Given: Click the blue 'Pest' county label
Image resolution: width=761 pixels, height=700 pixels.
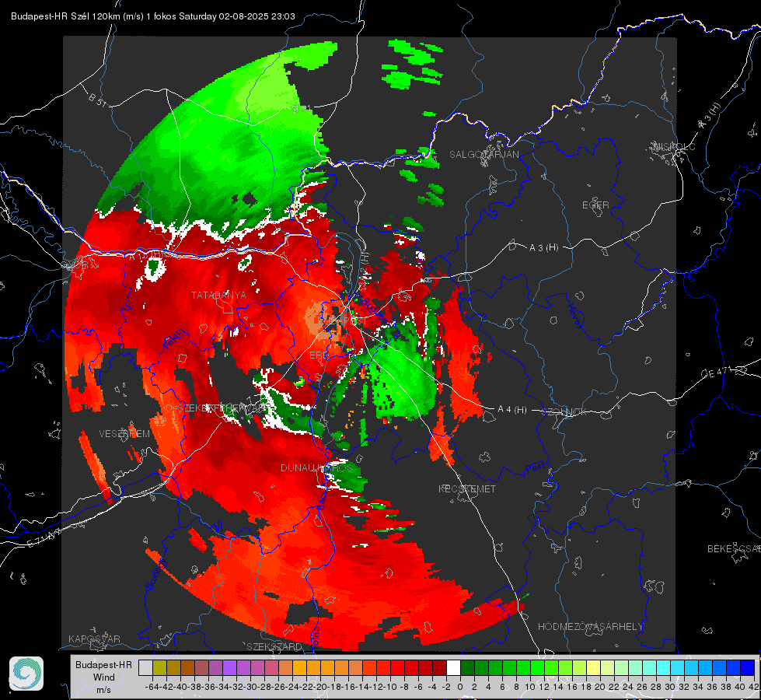Looking at the screenshot, I should [x=535, y=467].
